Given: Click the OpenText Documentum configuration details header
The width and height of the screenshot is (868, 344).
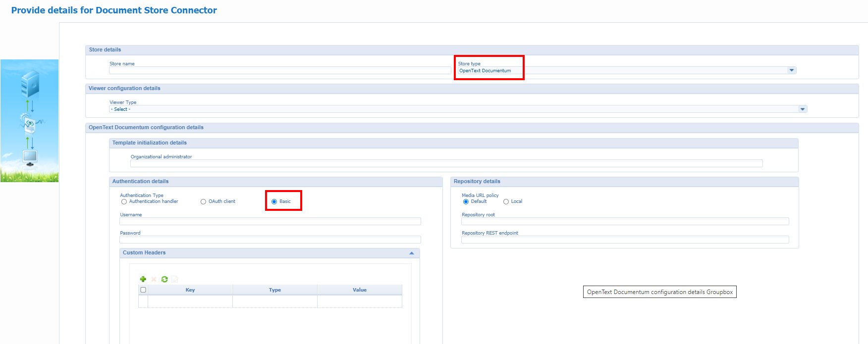Looking at the screenshot, I should (472, 128).
